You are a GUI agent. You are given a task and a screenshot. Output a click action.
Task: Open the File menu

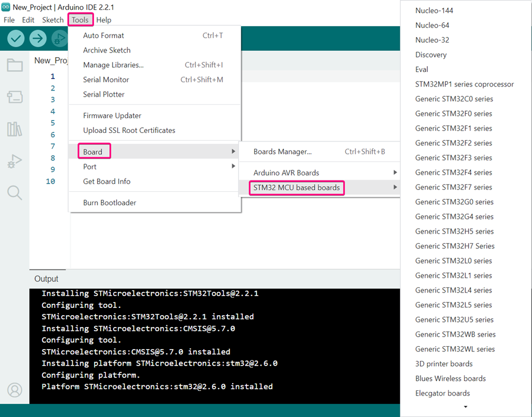9,20
